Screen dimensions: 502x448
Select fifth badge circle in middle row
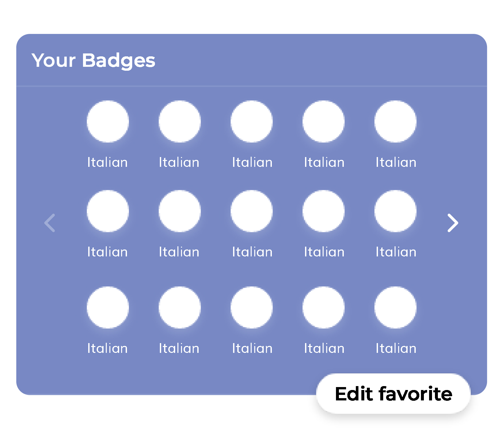coord(395,211)
